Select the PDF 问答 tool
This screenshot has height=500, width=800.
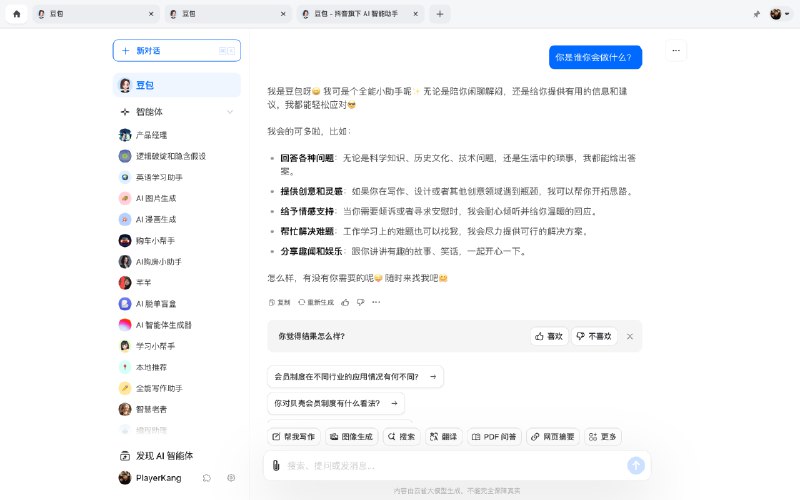494,437
